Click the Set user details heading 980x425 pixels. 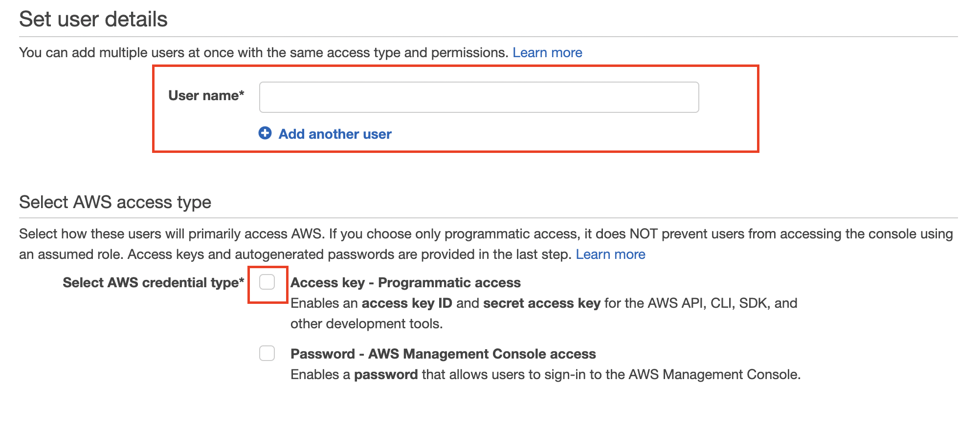point(93,19)
